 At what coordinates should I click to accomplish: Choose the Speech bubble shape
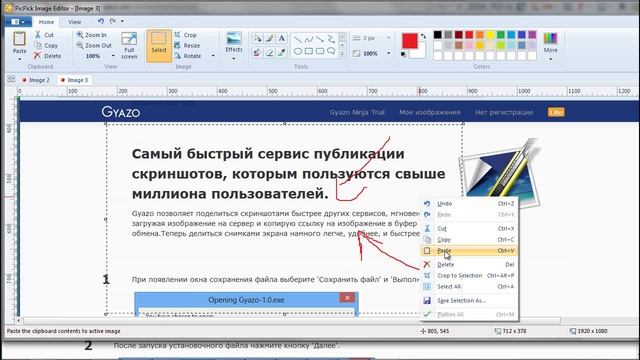point(331,51)
